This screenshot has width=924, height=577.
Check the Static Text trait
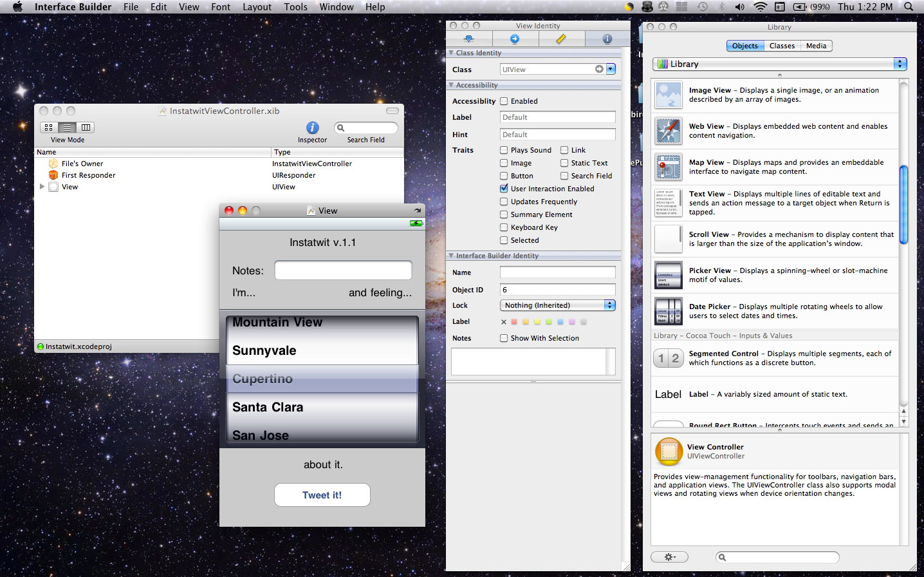pos(564,163)
